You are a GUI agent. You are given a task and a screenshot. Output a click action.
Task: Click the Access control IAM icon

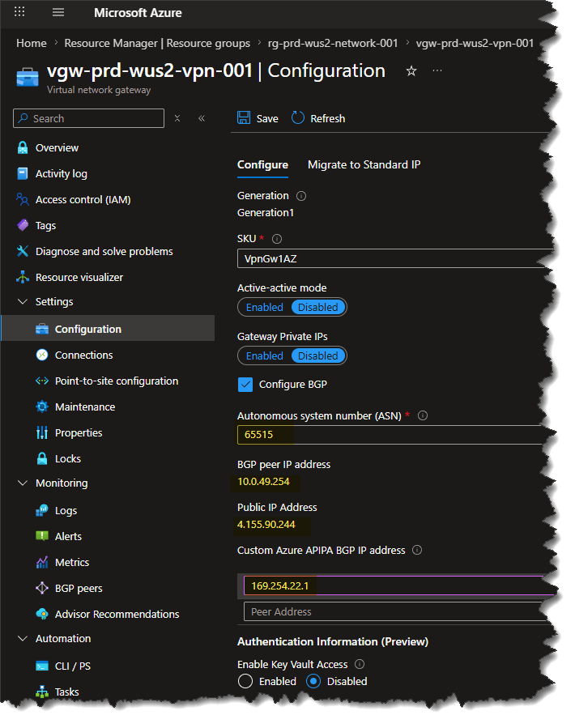[x=23, y=200]
